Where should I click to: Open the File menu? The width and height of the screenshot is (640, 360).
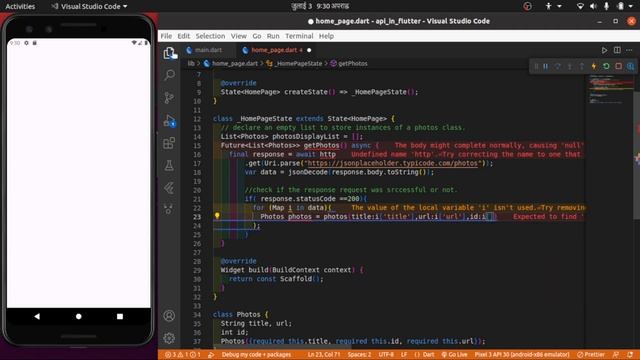coord(166,36)
